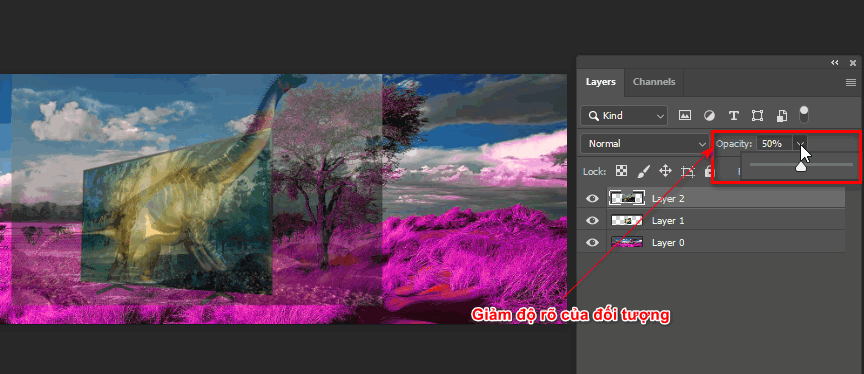Lock transparent pixels checkerboard icon
Screen dimensions: 864x374
pos(622,171)
